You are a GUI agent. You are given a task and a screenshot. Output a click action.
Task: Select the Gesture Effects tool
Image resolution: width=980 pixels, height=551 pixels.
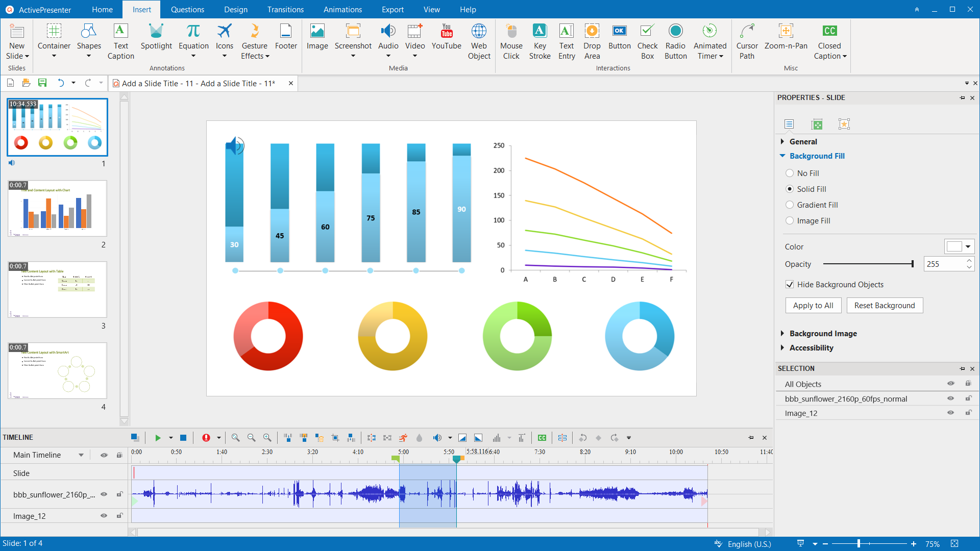point(254,41)
